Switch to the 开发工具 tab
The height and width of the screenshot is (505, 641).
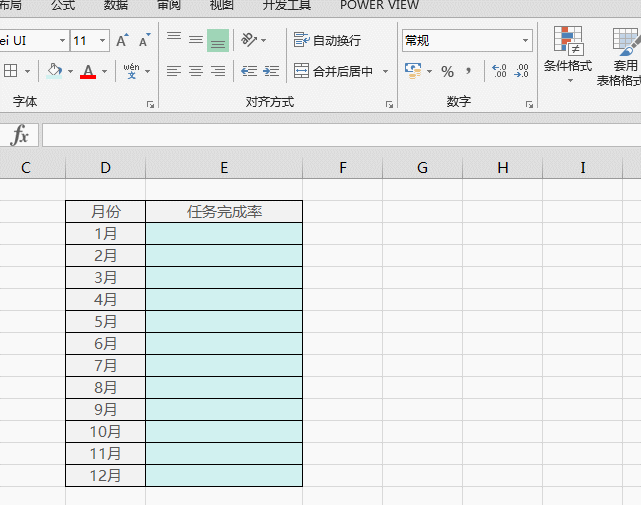point(286,5)
